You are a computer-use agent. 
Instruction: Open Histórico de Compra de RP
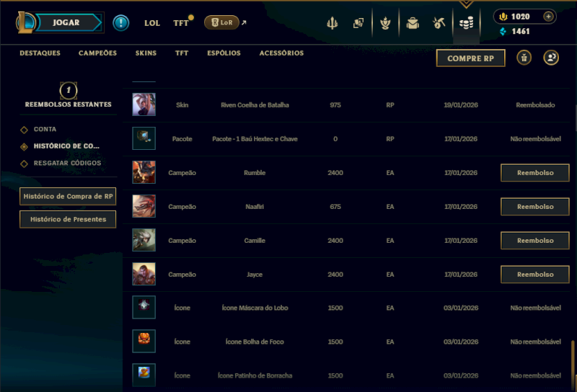click(68, 197)
